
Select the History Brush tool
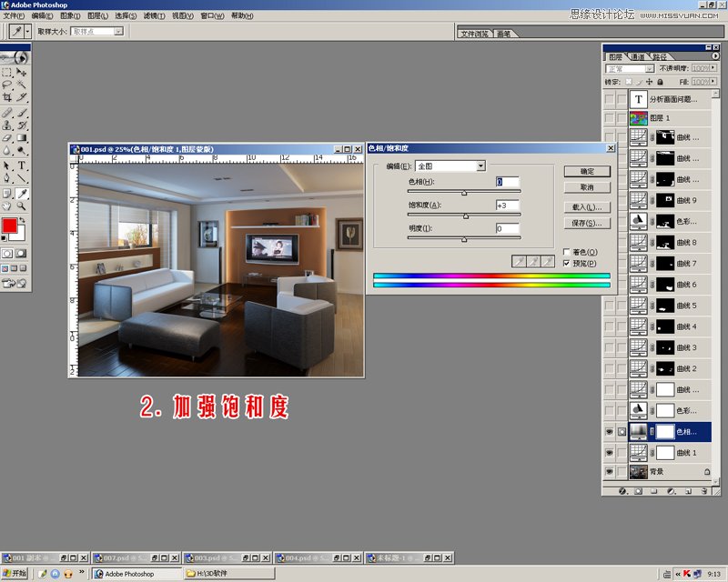[21, 125]
